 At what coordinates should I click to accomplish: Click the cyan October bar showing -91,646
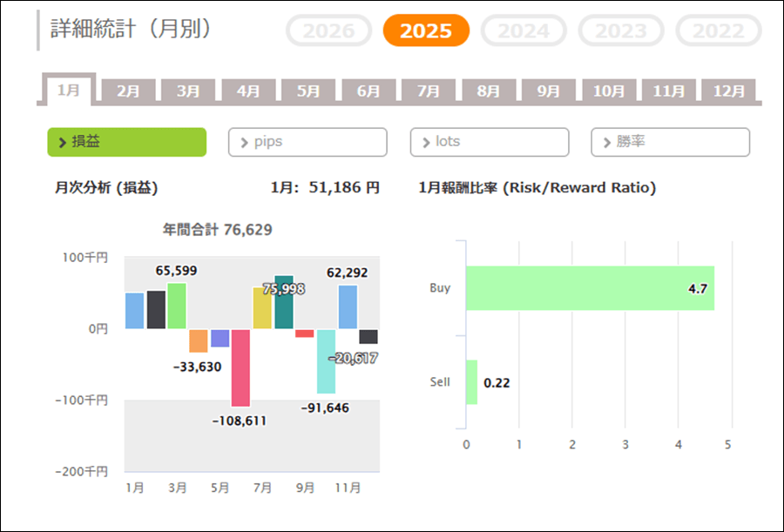point(327,361)
